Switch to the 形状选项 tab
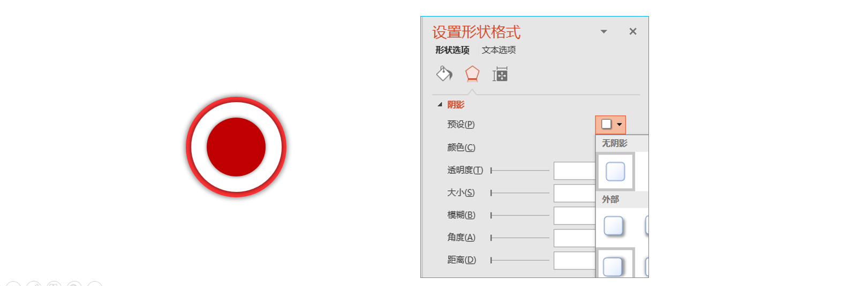 (x=452, y=50)
